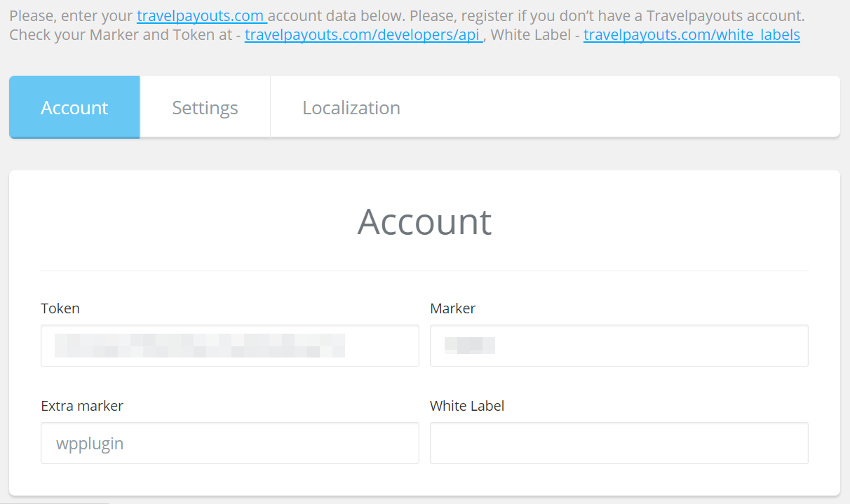Click the blurred marker value
The image size is (850, 504).
470,346
